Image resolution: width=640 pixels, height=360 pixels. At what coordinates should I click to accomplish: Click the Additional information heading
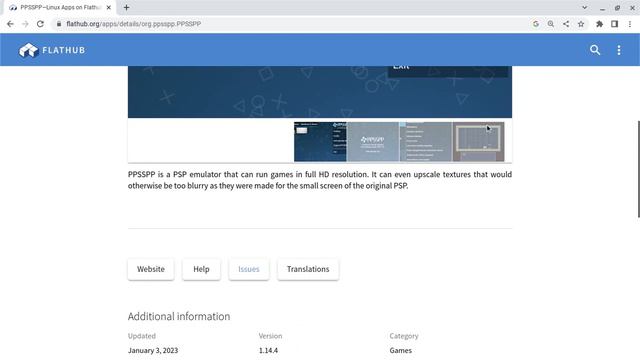(179, 316)
